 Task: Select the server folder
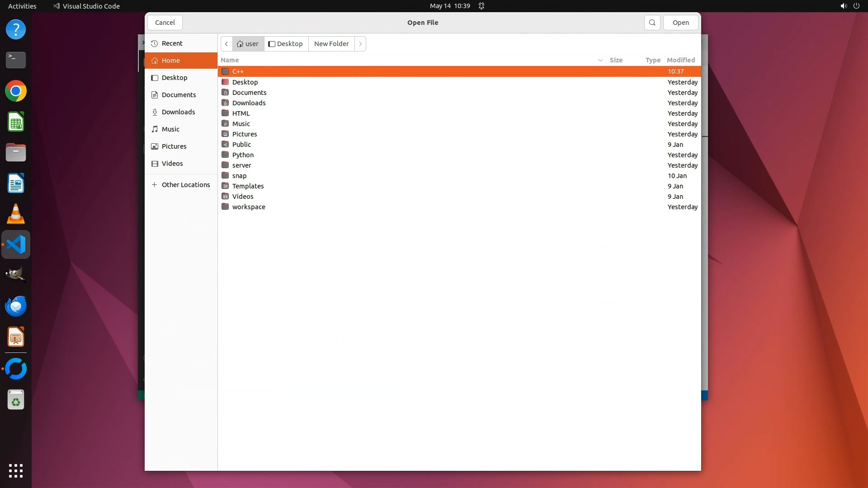click(x=241, y=165)
